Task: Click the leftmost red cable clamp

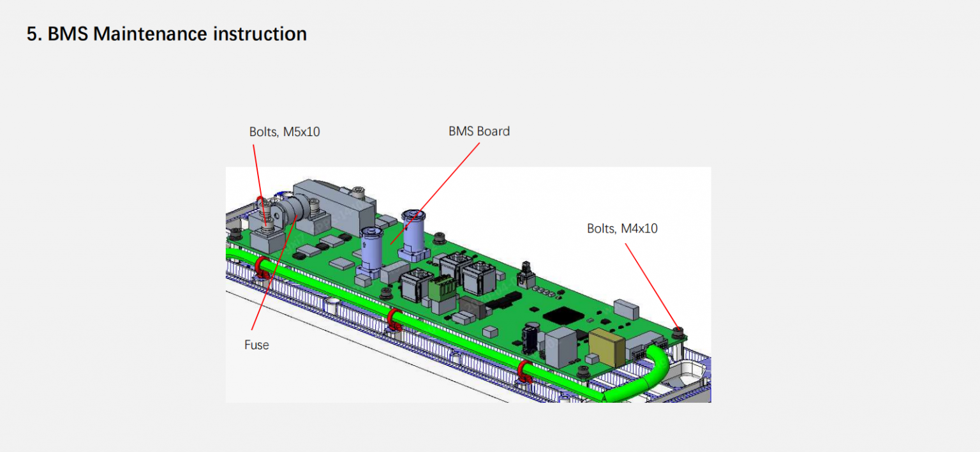Action: point(262,266)
